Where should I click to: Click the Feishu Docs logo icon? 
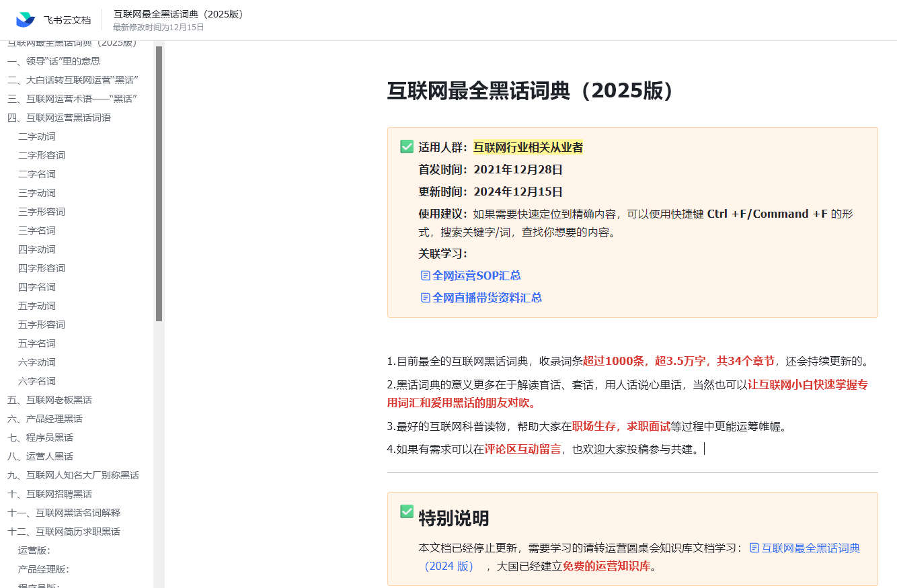click(x=26, y=19)
